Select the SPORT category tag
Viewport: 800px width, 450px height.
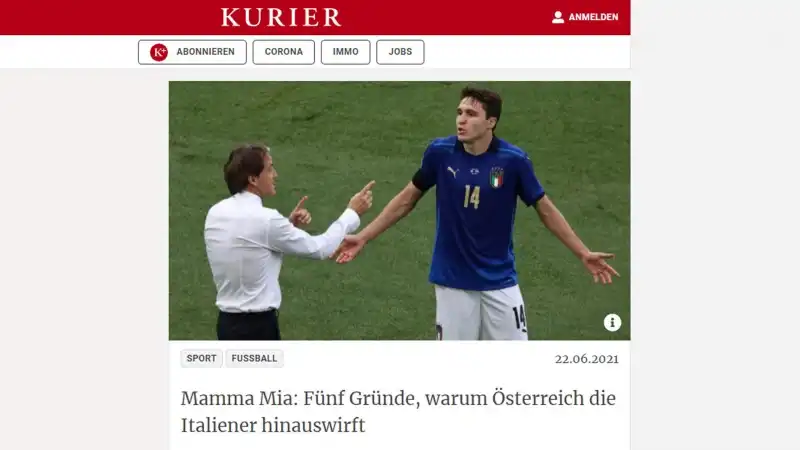coord(202,358)
